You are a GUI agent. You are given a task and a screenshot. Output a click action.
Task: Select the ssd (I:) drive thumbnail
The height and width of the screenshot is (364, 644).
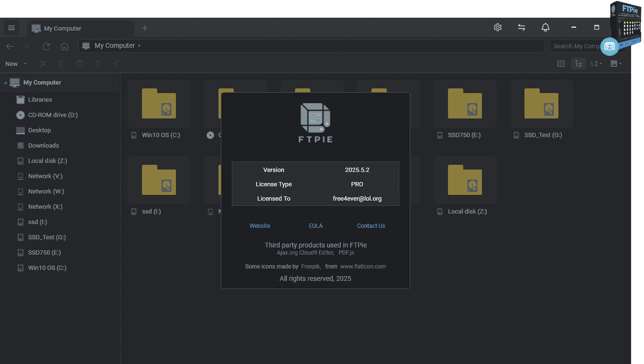point(159,180)
